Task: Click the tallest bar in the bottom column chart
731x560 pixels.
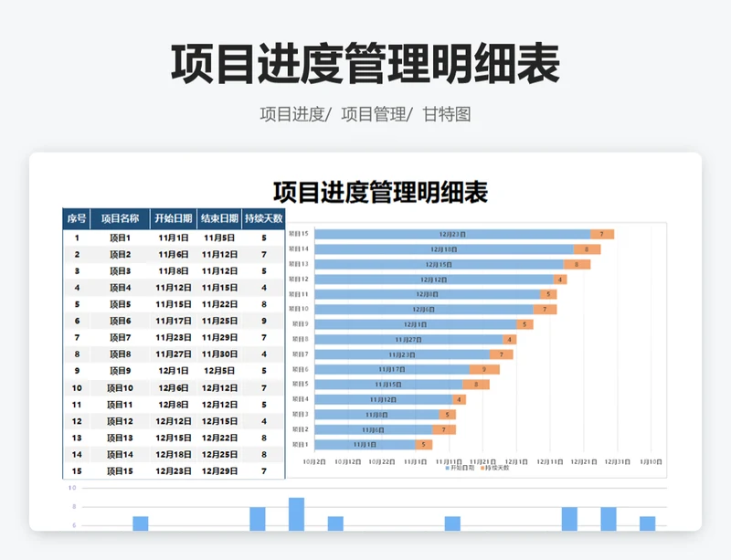Action: click(x=296, y=513)
